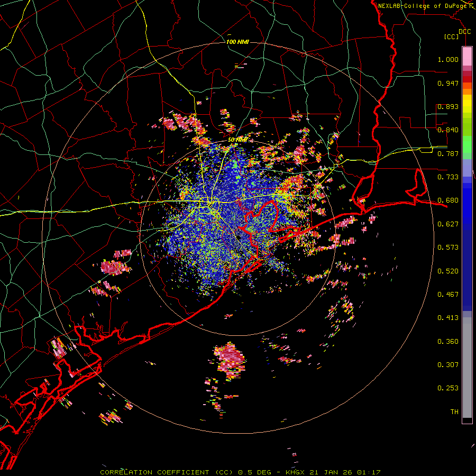The width and height of the screenshot is (476, 476).
Task: Select the 0.627 scale value
Action: [x=448, y=224]
